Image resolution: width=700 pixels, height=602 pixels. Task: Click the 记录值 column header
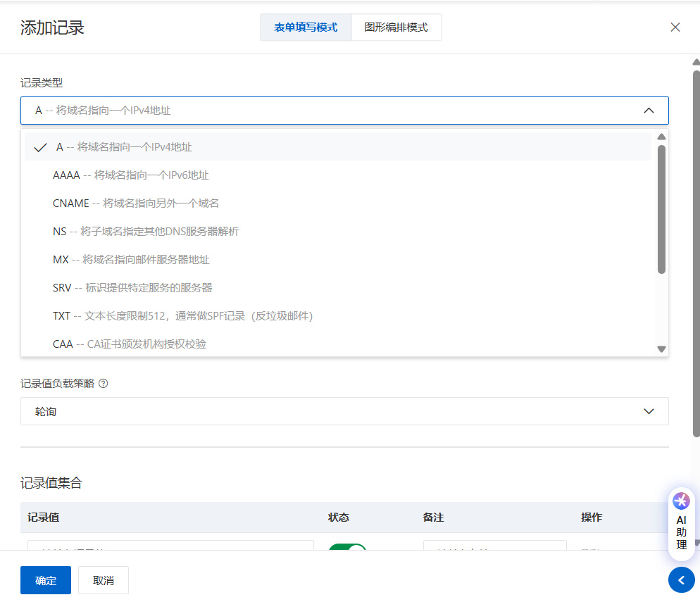[x=43, y=518]
